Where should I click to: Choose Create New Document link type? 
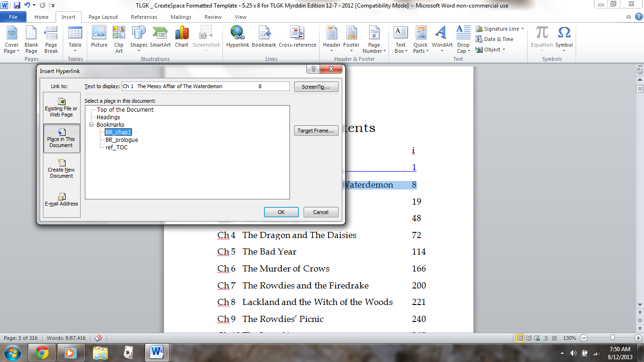coord(61,169)
